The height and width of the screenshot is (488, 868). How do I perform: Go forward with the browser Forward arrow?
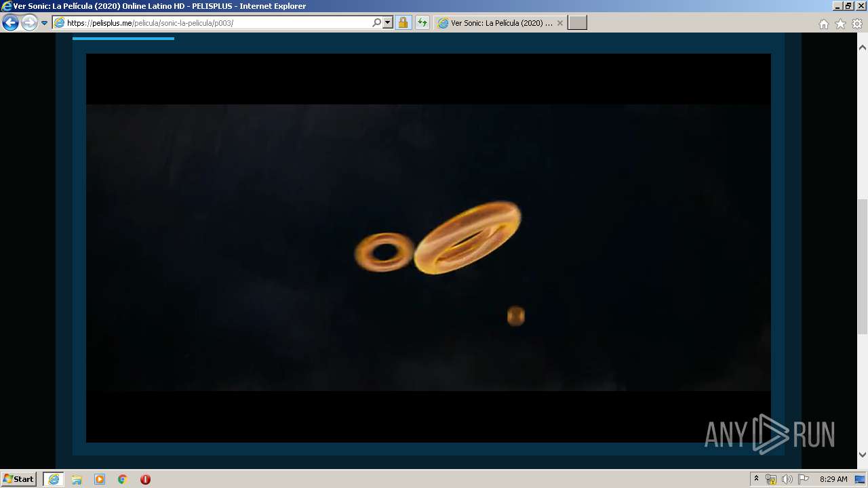pyautogui.click(x=29, y=23)
